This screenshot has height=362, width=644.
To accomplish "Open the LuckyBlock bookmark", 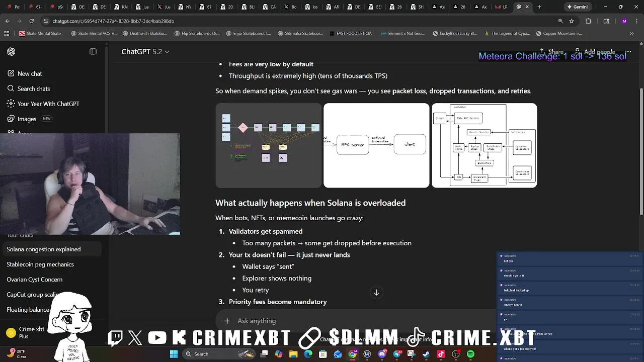I will tap(455, 34).
